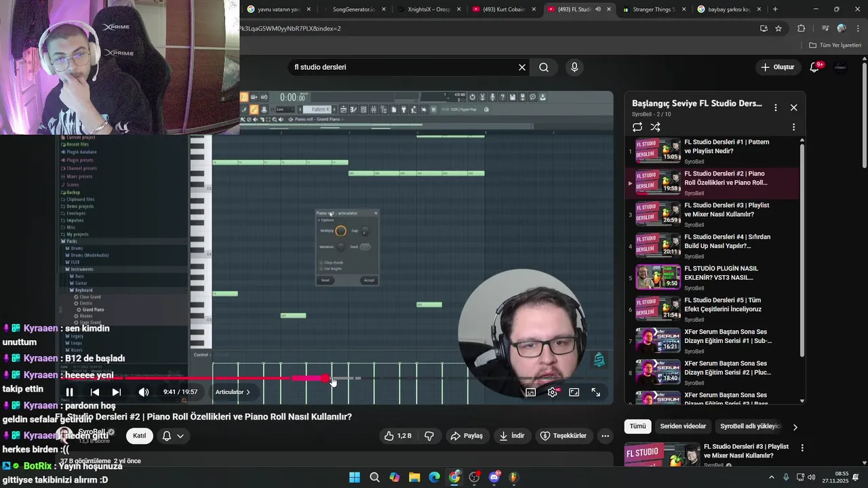This screenshot has height=488, width=868.
Task: Play FL Studio Dersleri #1 Pattern video
Action: (x=712, y=151)
